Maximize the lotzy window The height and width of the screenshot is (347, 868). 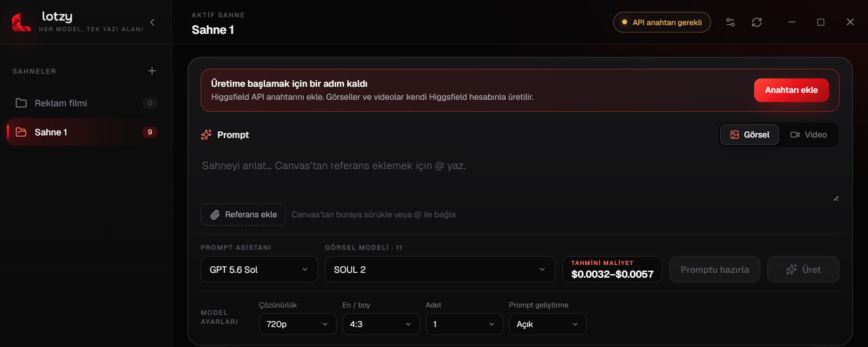tap(821, 22)
